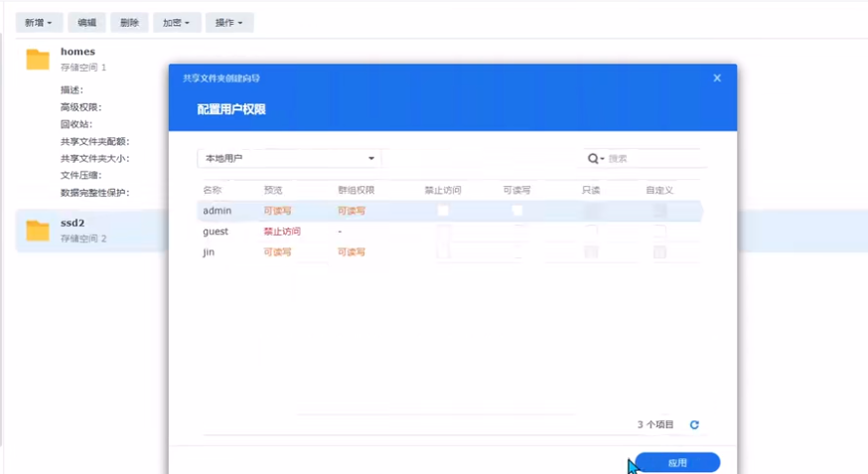Image resolution: width=868 pixels, height=474 pixels.
Task: Click the 存储空间 1 label under homes
Action: click(x=83, y=67)
